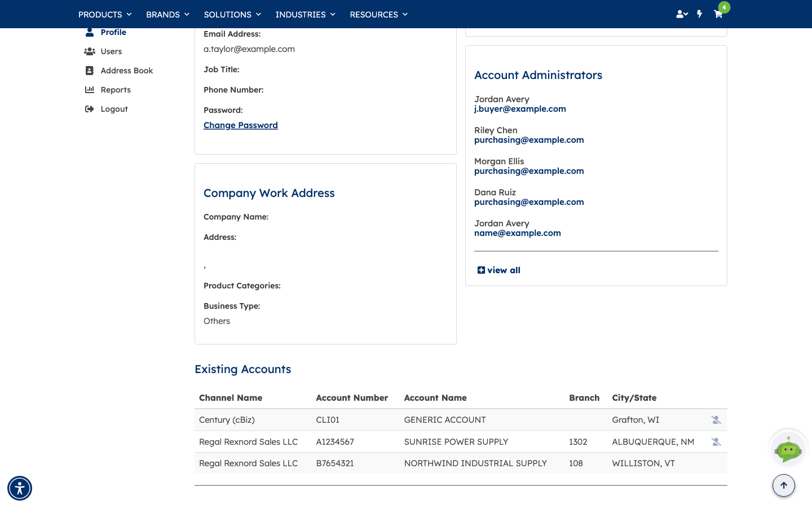Viewport: 812px width, 508px height.
Task: Click the name@example.com email link
Action: 518,233
